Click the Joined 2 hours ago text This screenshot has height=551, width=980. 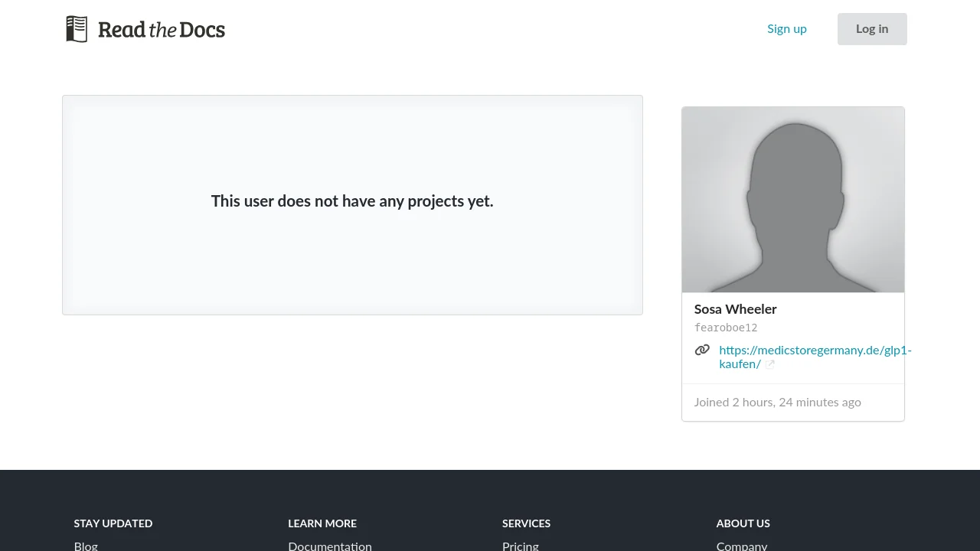(x=777, y=403)
